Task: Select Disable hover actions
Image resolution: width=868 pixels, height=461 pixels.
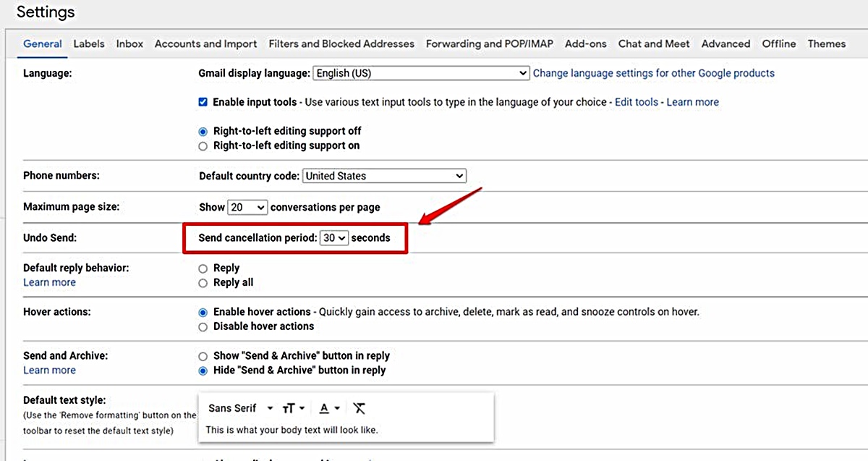Action: 203,326
